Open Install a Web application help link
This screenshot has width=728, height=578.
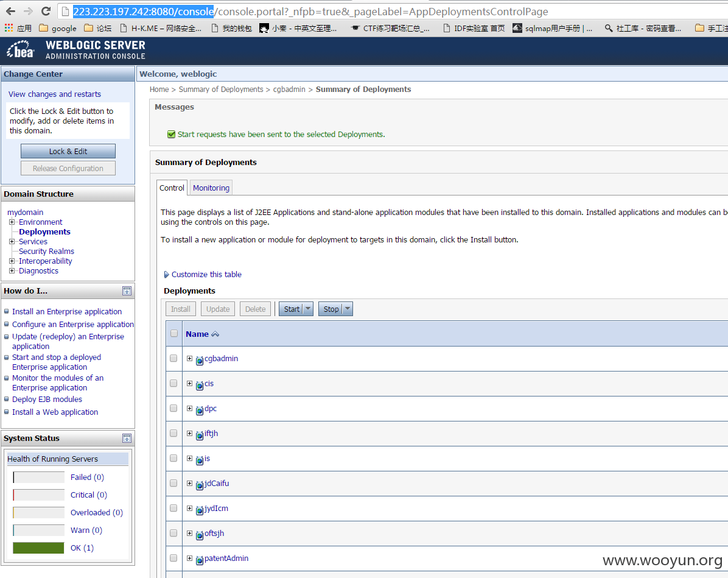pos(55,412)
